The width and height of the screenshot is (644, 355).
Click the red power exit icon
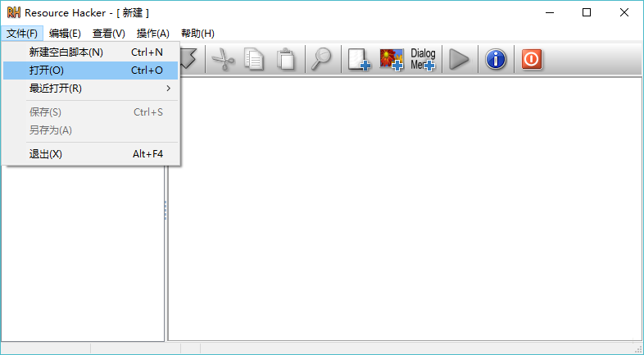(532, 60)
